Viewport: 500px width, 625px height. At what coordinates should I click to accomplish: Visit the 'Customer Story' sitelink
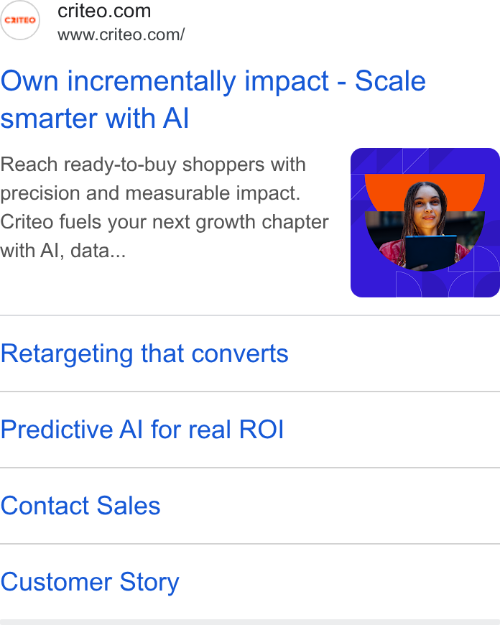pyautogui.click(x=90, y=582)
